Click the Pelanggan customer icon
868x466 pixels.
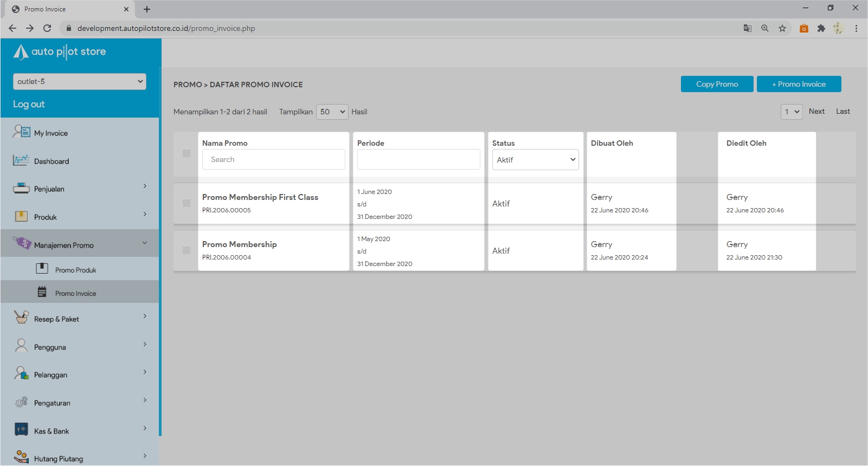[x=21, y=374]
